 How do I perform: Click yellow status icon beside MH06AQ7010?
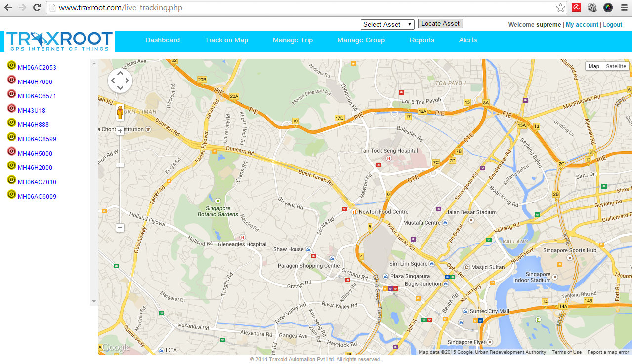pos(11,179)
